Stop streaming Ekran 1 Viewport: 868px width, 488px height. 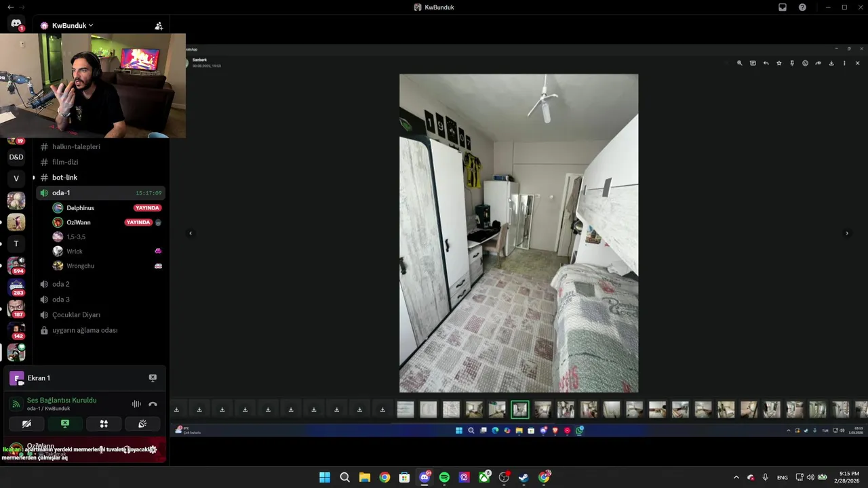coord(153,378)
